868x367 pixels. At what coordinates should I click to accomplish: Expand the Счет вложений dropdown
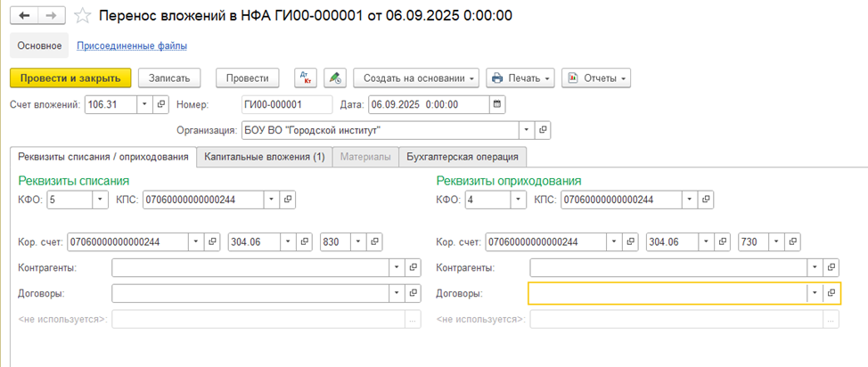click(144, 103)
